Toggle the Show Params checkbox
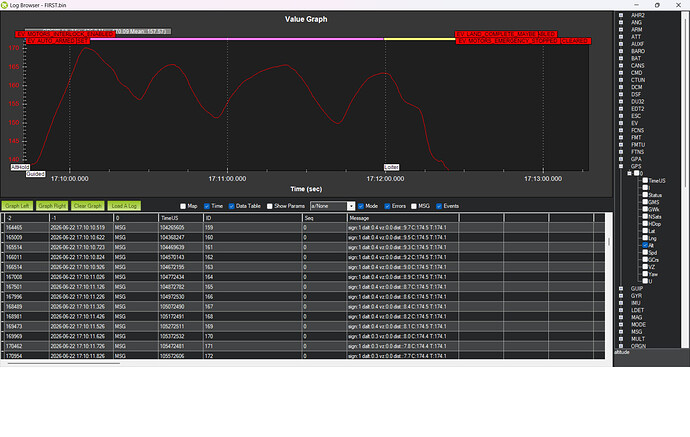 tap(270, 206)
